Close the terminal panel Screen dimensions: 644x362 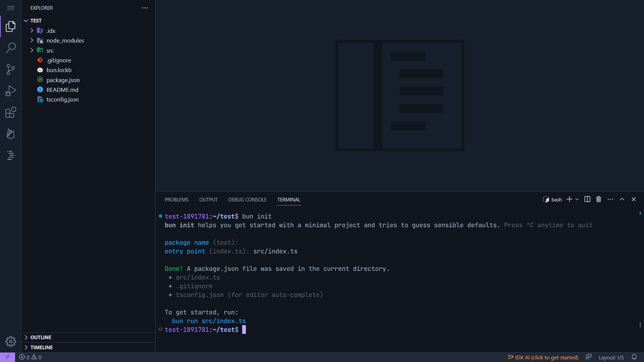click(634, 199)
